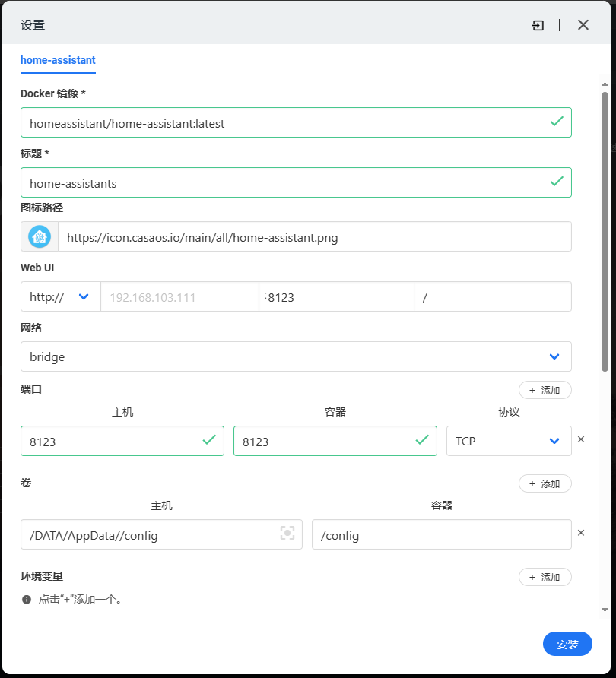Edit the Web UI path field

(493, 296)
